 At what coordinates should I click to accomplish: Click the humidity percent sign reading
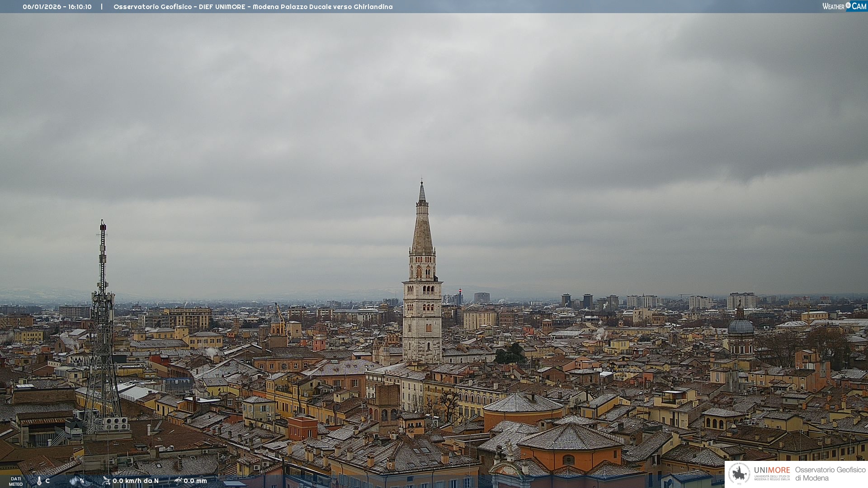(82, 481)
